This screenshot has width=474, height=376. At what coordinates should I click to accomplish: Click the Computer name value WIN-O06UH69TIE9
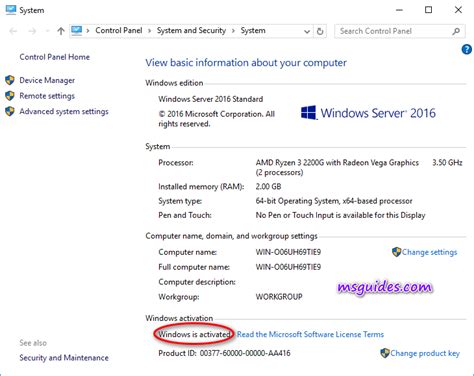[288, 252]
